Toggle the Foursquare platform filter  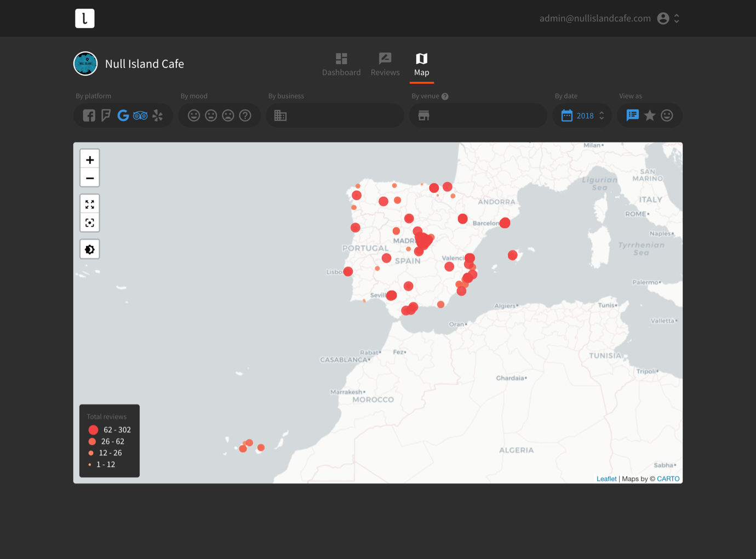click(106, 116)
